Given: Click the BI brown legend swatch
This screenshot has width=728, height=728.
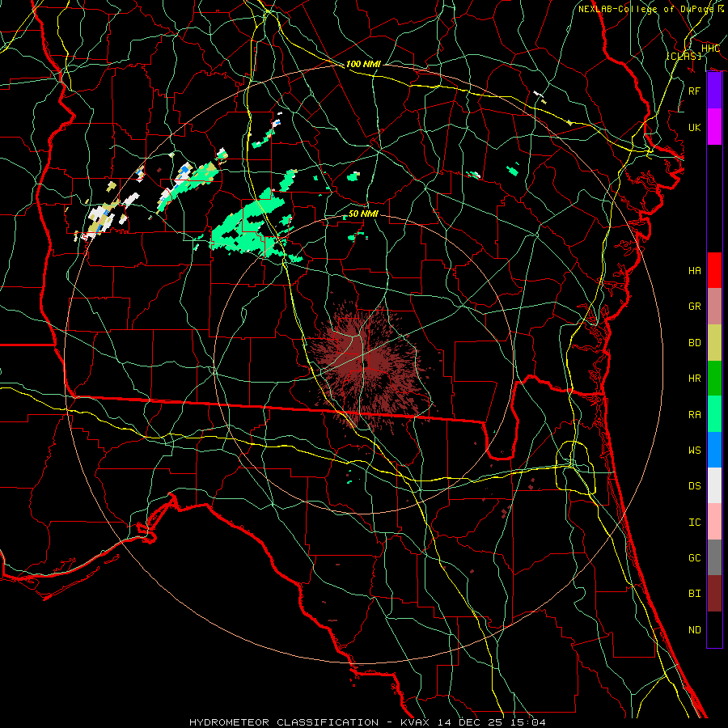Looking at the screenshot, I should pyautogui.click(x=714, y=594).
